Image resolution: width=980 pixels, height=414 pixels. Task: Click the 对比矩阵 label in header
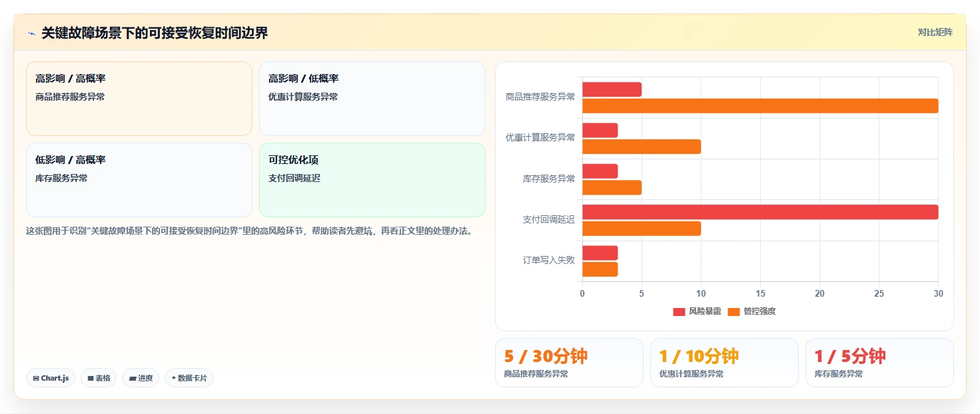coord(935,32)
